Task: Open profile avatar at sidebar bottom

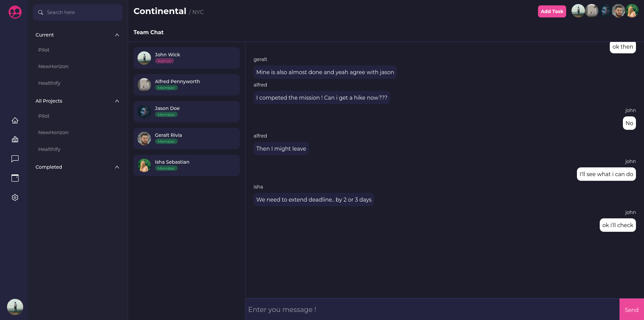Action: (x=15, y=307)
